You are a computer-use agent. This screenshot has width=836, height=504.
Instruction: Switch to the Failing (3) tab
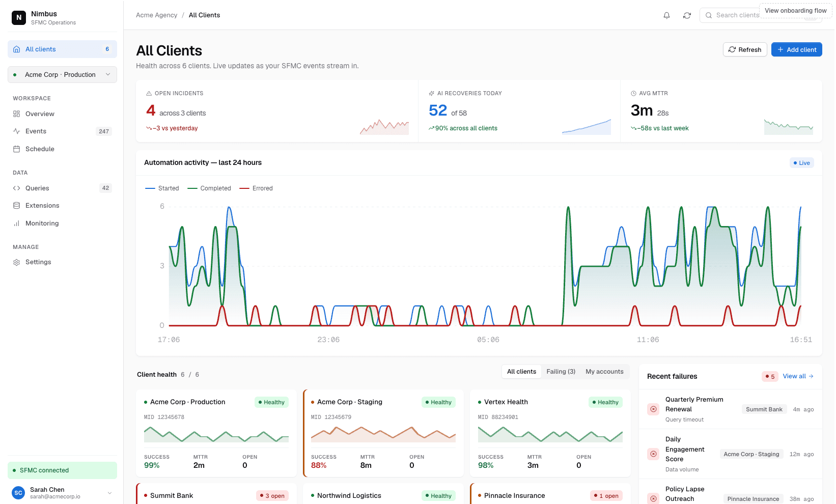(561, 372)
